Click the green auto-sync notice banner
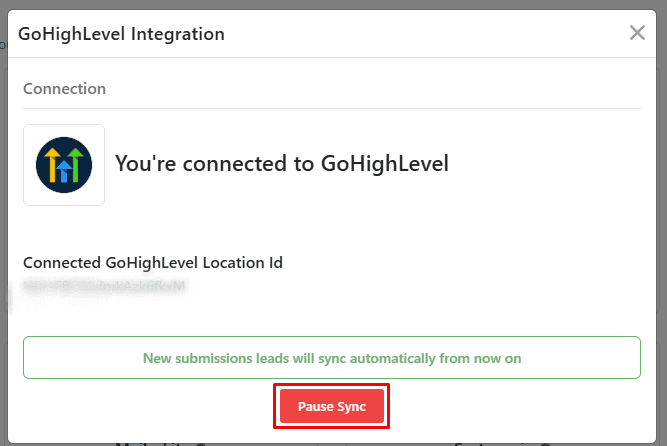 332,357
